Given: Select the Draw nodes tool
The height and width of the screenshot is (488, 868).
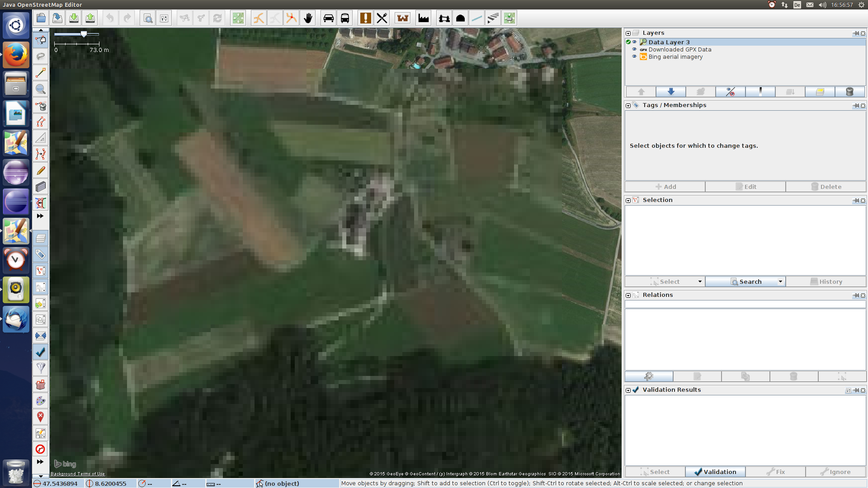Looking at the screenshot, I should pyautogui.click(x=41, y=73).
